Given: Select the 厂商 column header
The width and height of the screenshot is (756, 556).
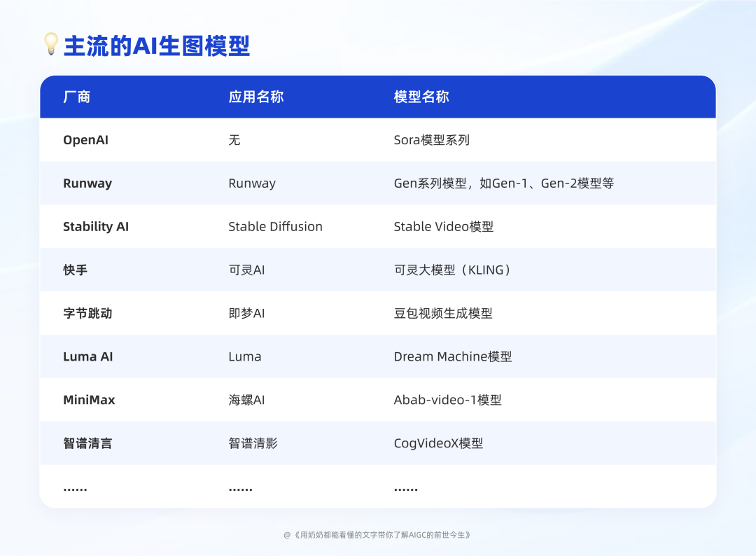Looking at the screenshot, I should [x=77, y=97].
